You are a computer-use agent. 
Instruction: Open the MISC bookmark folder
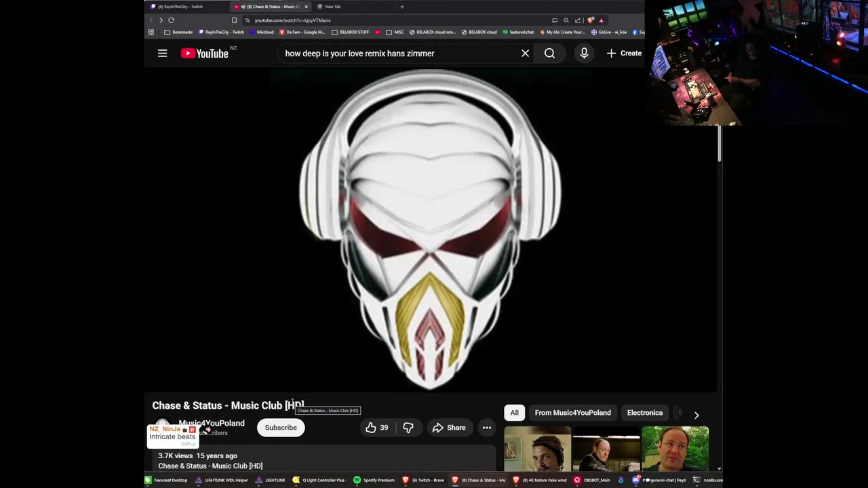[395, 32]
